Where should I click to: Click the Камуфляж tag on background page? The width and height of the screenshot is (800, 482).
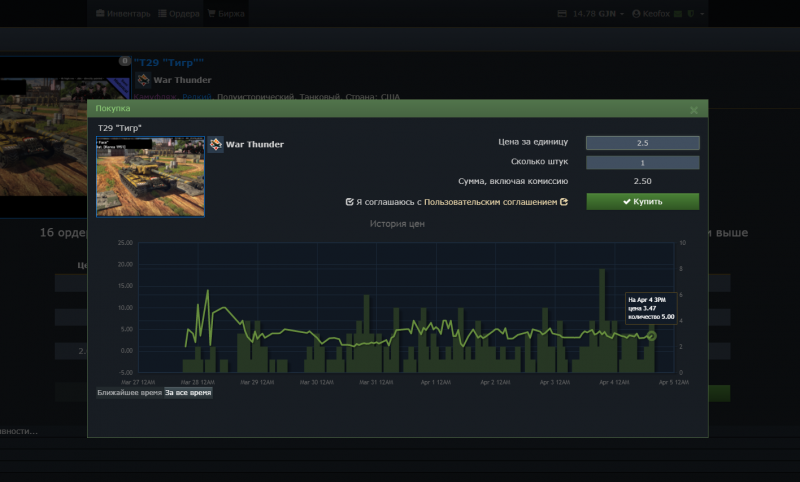[x=156, y=96]
